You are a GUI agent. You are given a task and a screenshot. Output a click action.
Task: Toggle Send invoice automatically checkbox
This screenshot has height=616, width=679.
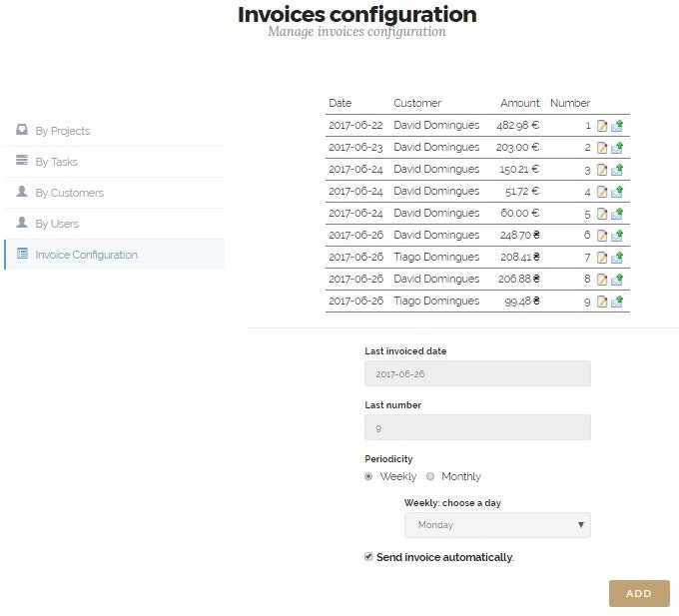click(368, 557)
